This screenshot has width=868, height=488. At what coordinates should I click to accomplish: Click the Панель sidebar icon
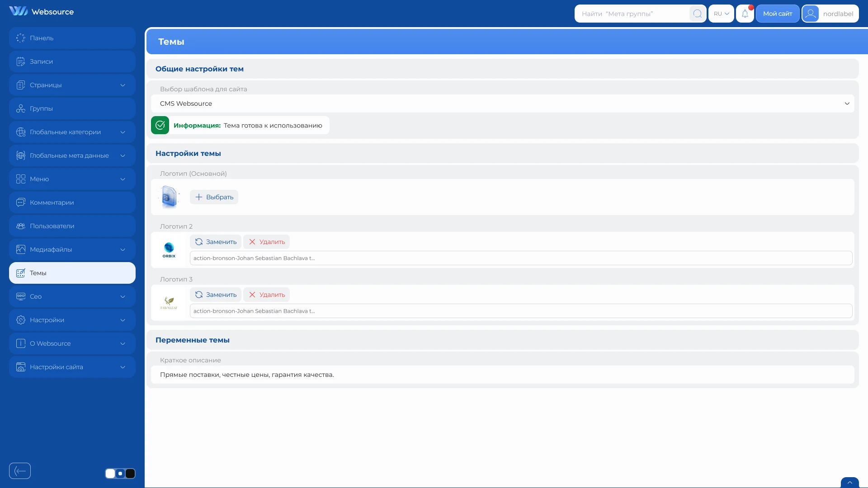click(x=21, y=38)
